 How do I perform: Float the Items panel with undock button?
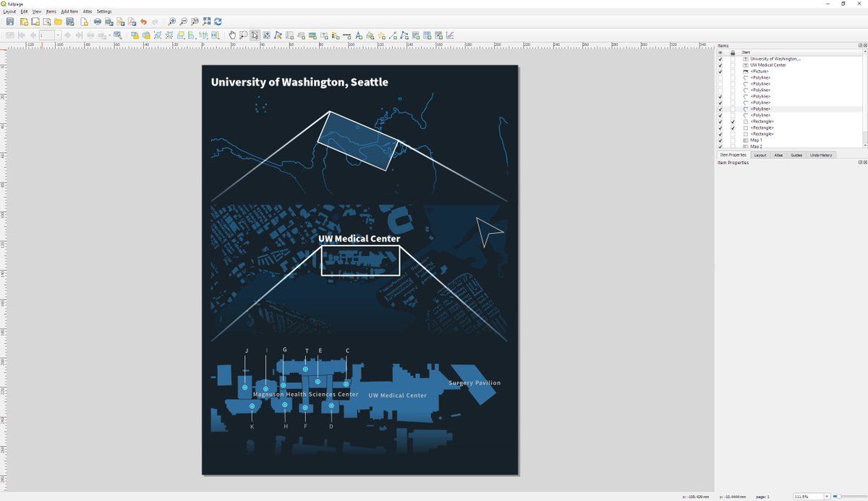click(860, 46)
